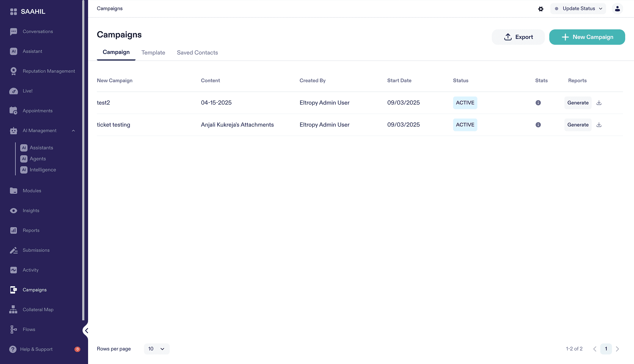This screenshot has width=634, height=364.
Task: Click the Export button
Action: [518, 37]
